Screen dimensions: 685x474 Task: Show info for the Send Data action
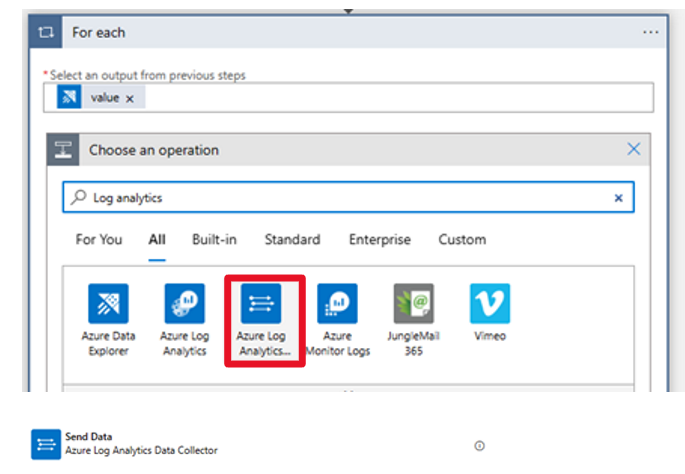coord(479,446)
